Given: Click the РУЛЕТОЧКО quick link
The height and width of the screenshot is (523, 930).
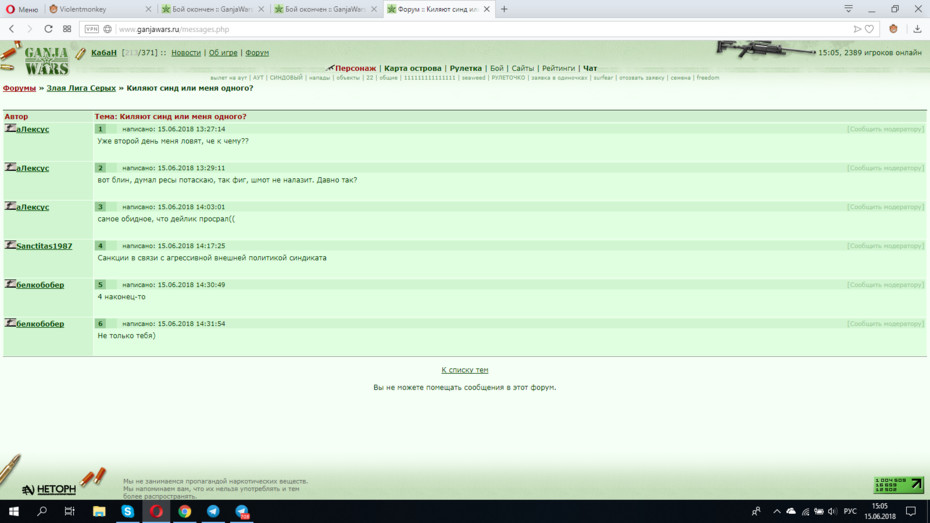Looking at the screenshot, I should coord(508,78).
